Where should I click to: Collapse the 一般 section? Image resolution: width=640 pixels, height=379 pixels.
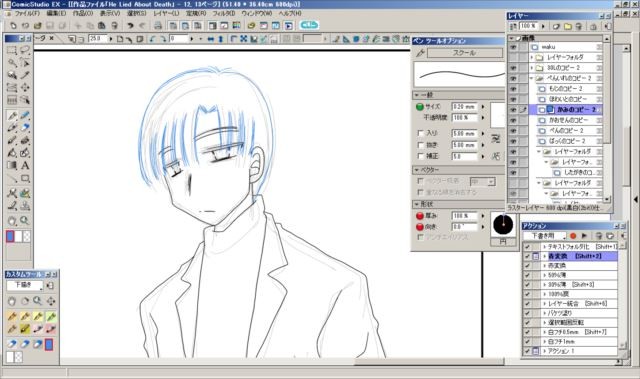point(416,95)
